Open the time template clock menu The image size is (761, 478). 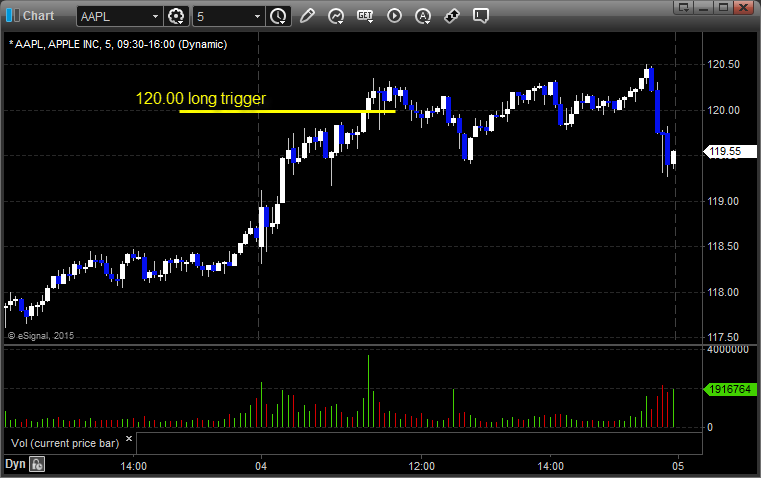pos(279,16)
